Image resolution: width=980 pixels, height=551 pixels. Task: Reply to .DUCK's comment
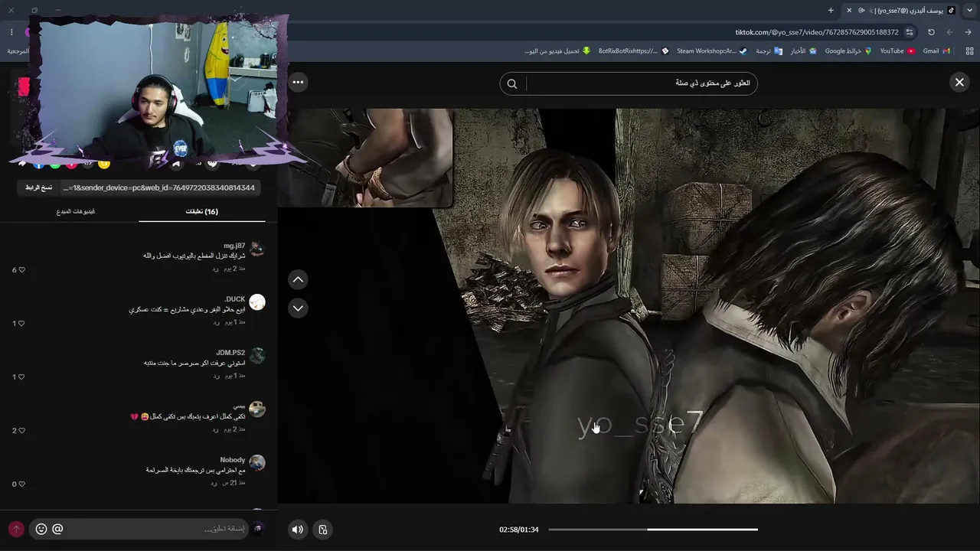[x=217, y=322]
